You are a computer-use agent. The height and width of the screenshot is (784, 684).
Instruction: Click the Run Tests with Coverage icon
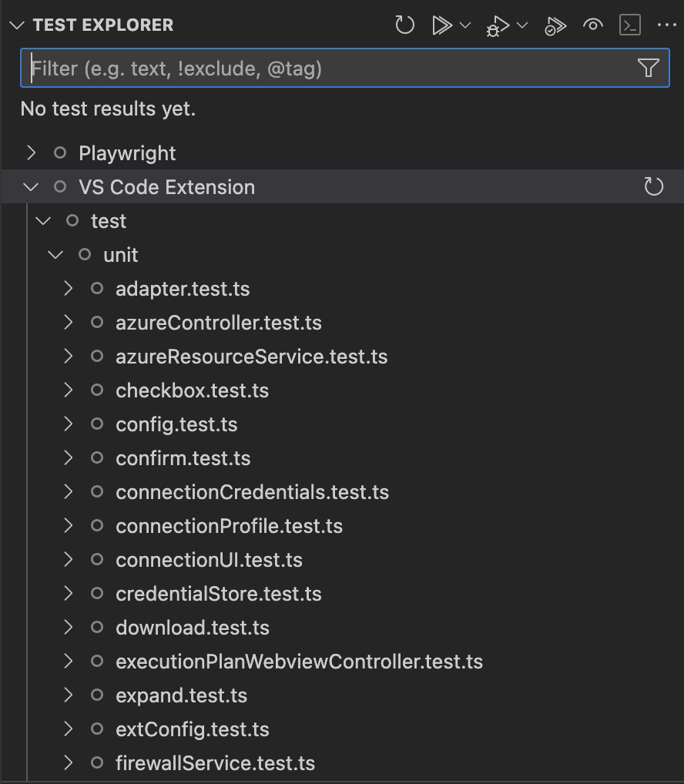coord(555,26)
